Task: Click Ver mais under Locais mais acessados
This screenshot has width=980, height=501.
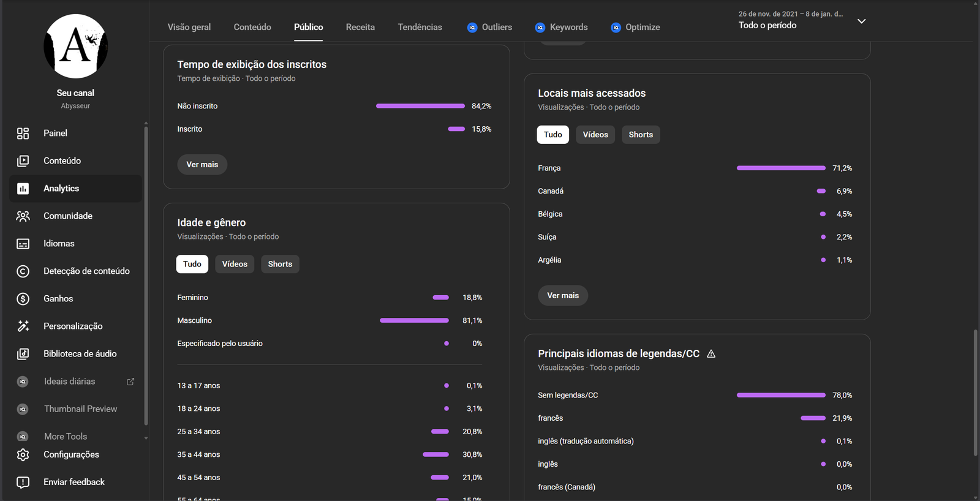Action: pyautogui.click(x=563, y=296)
